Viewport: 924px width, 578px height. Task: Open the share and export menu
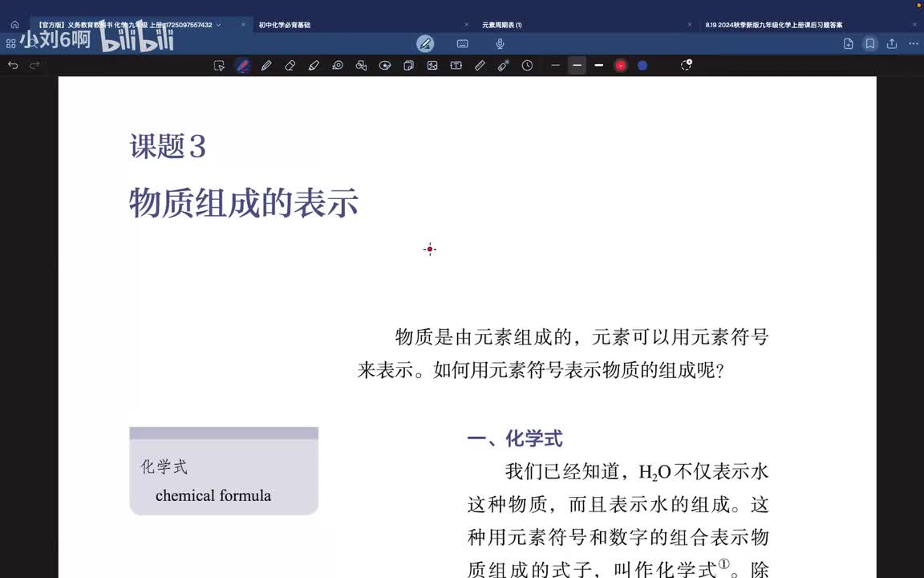click(892, 43)
